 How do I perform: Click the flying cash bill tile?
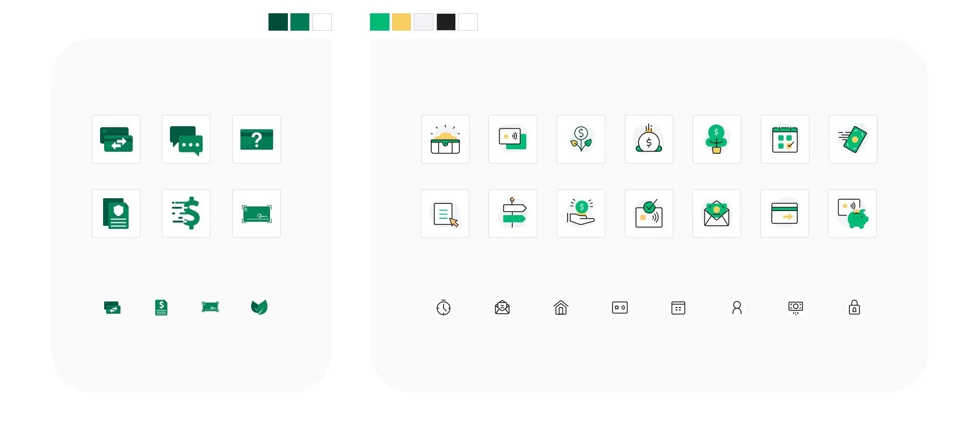click(853, 139)
